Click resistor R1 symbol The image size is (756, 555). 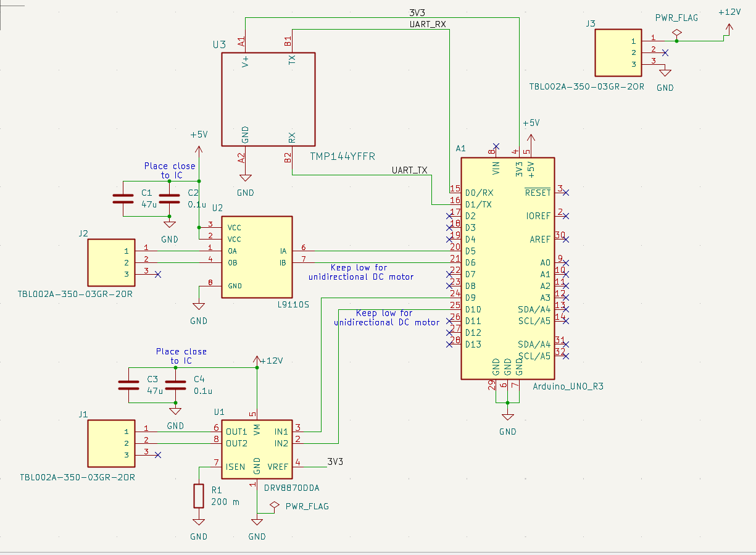coord(199,496)
